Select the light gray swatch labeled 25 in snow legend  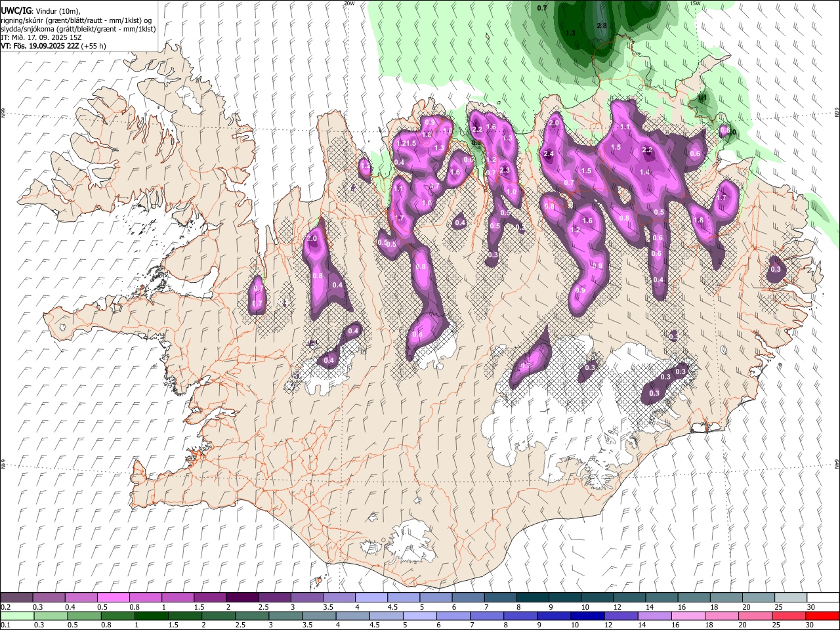pos(790,597)
